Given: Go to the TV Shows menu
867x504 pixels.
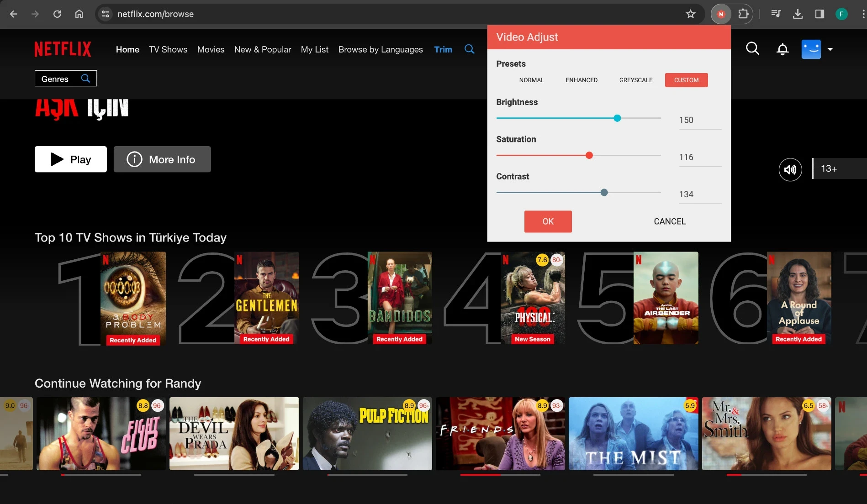Looking at the screenshot, I should 168,49.
